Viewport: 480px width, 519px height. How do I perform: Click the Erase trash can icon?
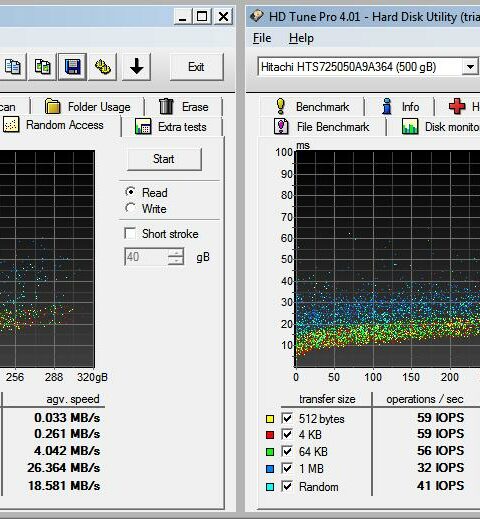[x=166, y=106]
